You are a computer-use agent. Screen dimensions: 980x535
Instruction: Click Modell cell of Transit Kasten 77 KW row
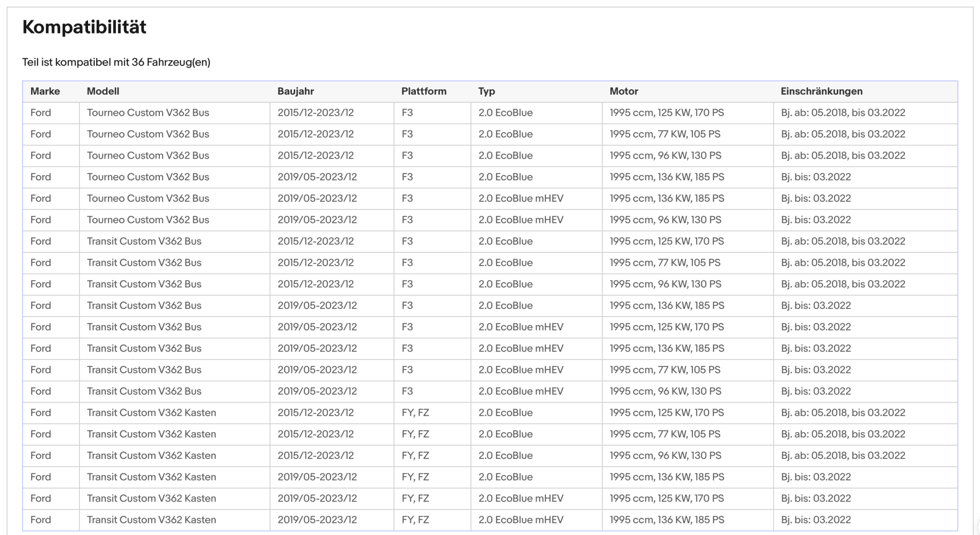175,434
